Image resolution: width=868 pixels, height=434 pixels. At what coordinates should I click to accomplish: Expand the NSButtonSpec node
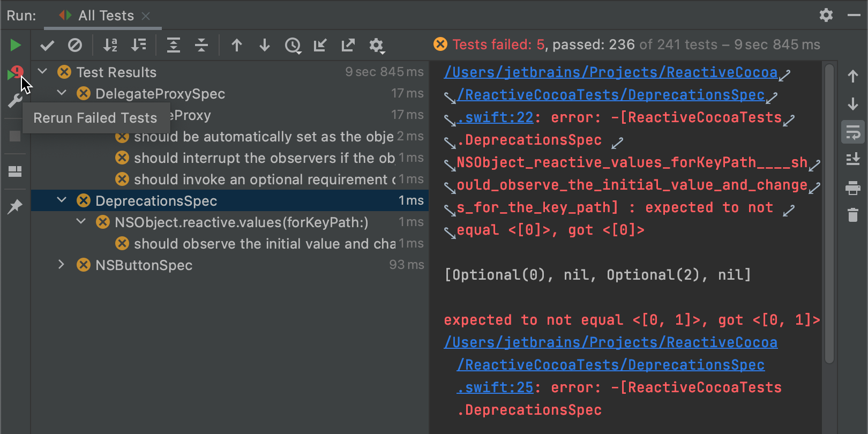click(62, 265)
